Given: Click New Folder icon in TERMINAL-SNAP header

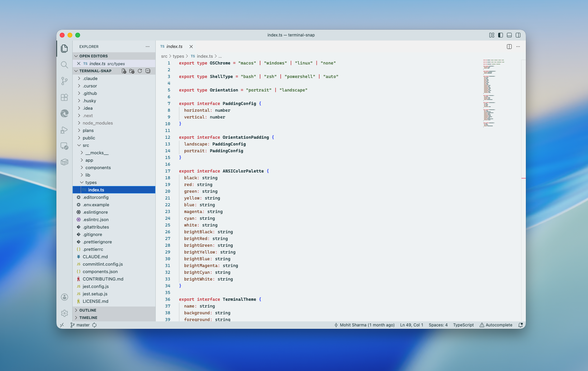Looking at the screenshot, I should 132,71.
